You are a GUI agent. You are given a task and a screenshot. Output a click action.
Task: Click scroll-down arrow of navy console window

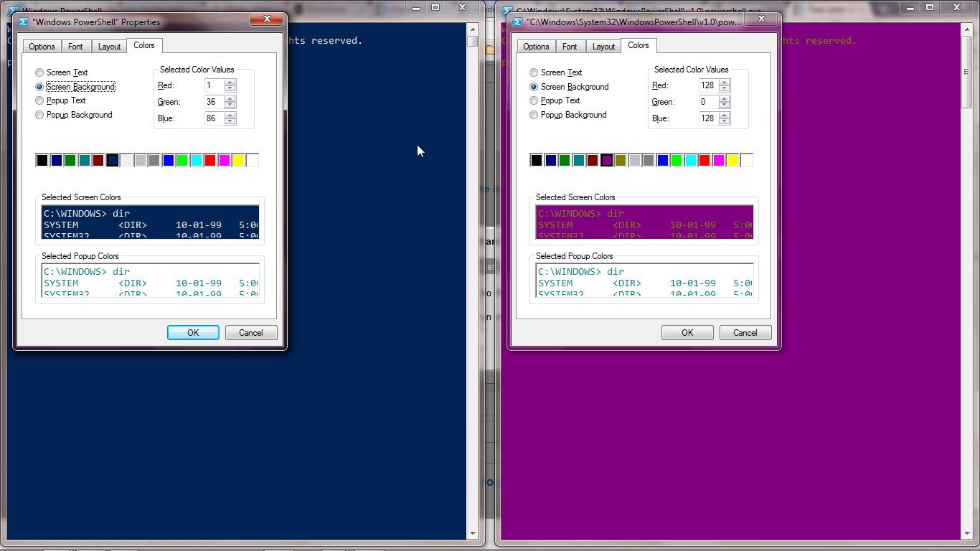click(473, 533)
